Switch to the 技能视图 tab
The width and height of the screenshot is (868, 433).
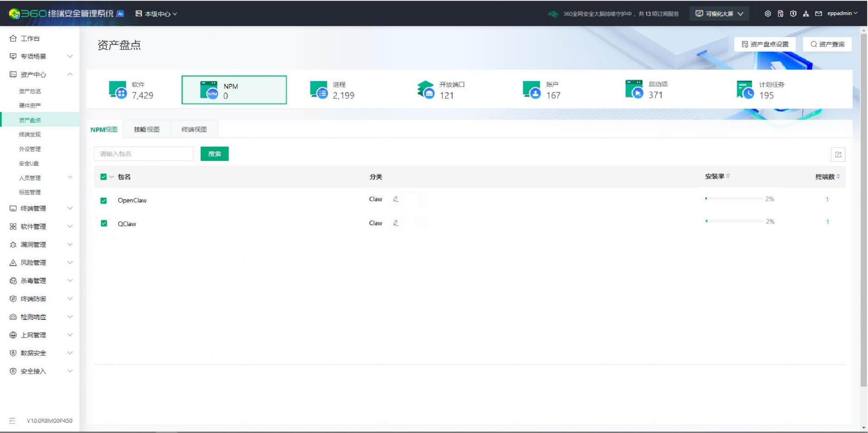pyautogui.click(x=146, y=129)
